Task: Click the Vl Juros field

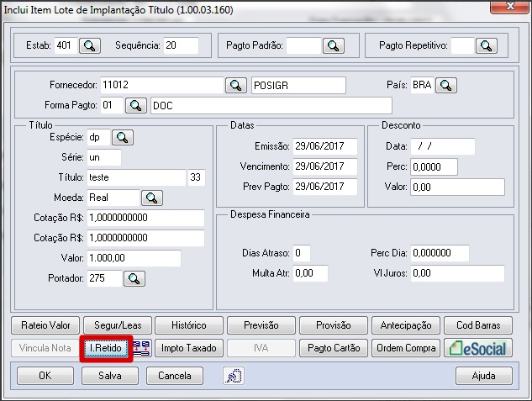Action: pyautogui.click(x=457, y=273)
